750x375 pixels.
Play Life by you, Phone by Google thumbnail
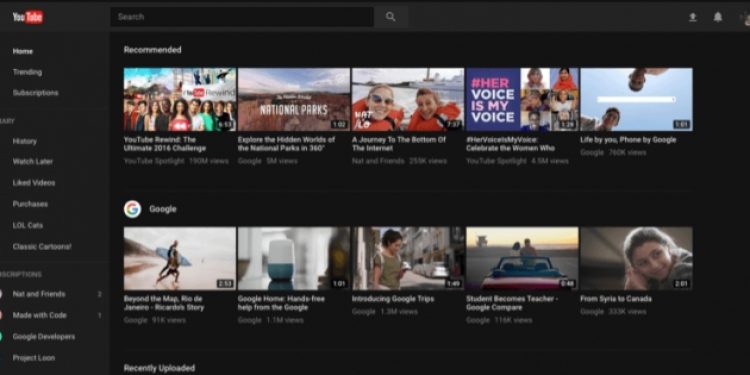tap(636, 99)
